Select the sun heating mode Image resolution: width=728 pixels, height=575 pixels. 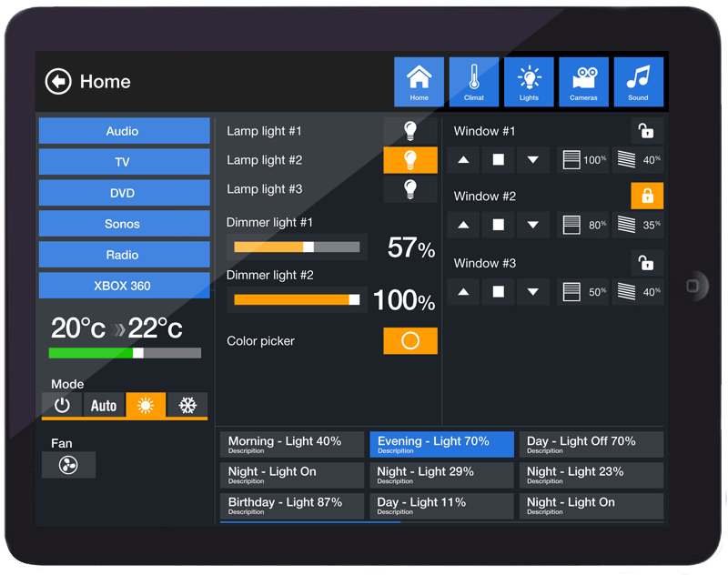146,405
